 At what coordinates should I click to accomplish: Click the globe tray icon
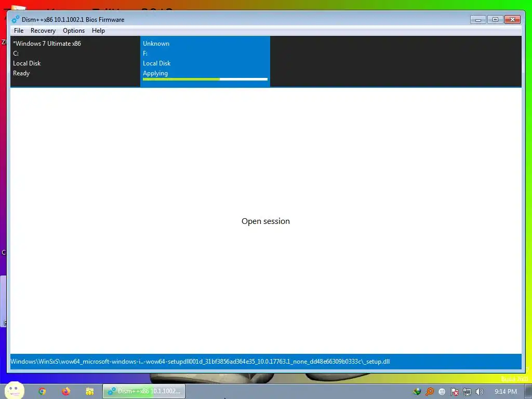click(417, 392)
